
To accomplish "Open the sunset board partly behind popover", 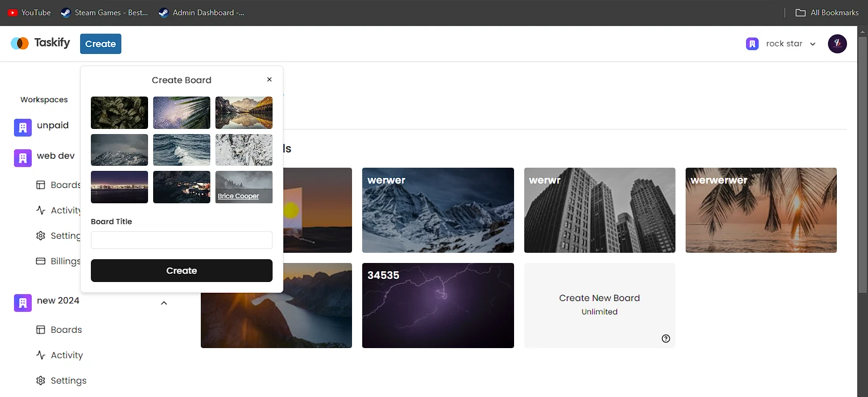I will (x=318, y=210).
